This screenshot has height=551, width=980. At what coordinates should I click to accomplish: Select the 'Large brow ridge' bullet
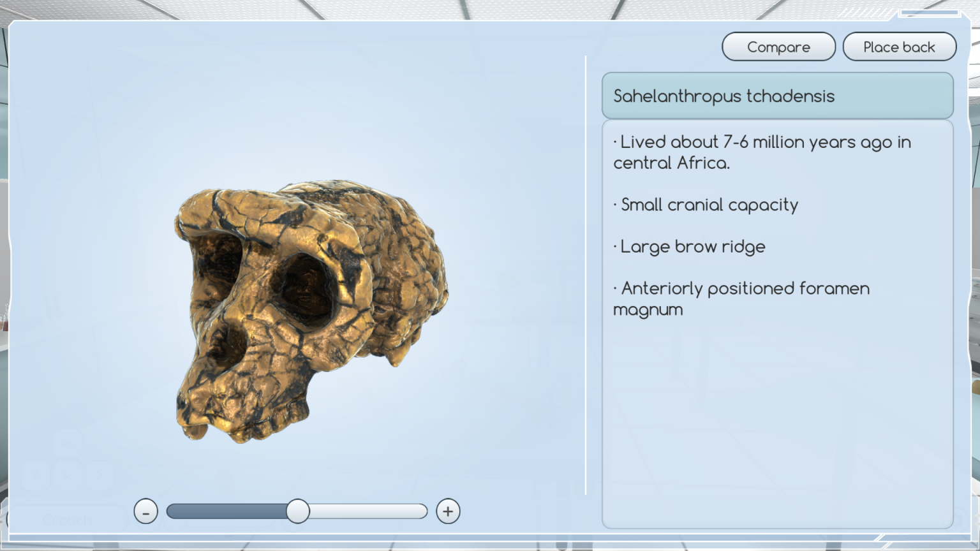pyautogui.click(x=692, y=247)
